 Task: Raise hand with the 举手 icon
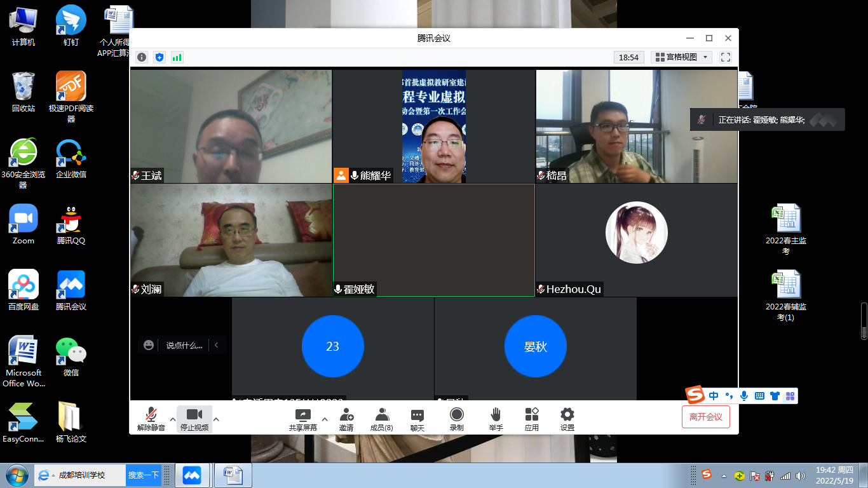click(496, 419)
